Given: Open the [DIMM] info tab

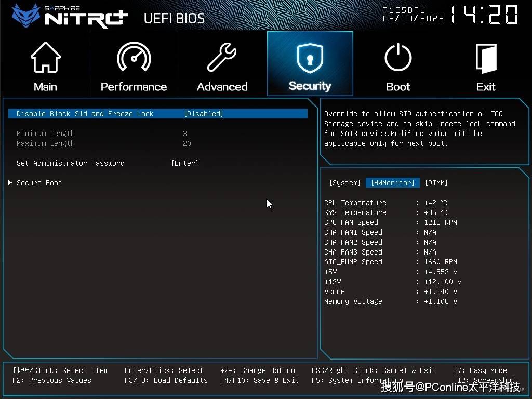Looking at the screenshot, I should [436, 183].
